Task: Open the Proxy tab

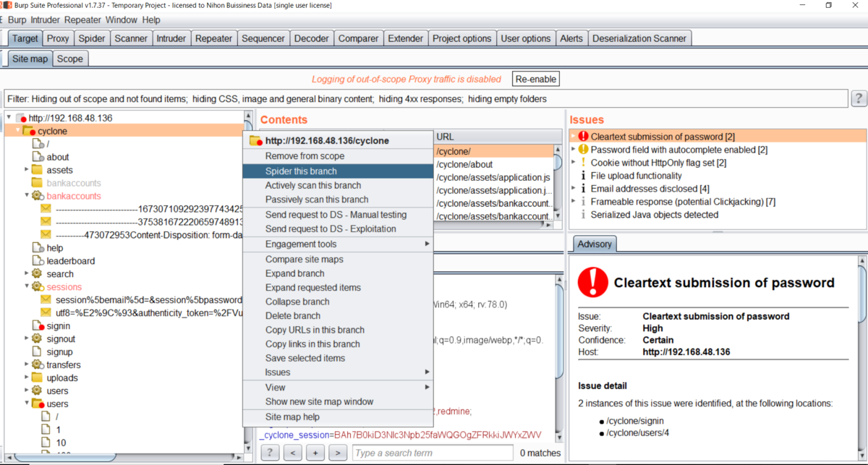Action: pyautogui.click(x=59, y=38)
